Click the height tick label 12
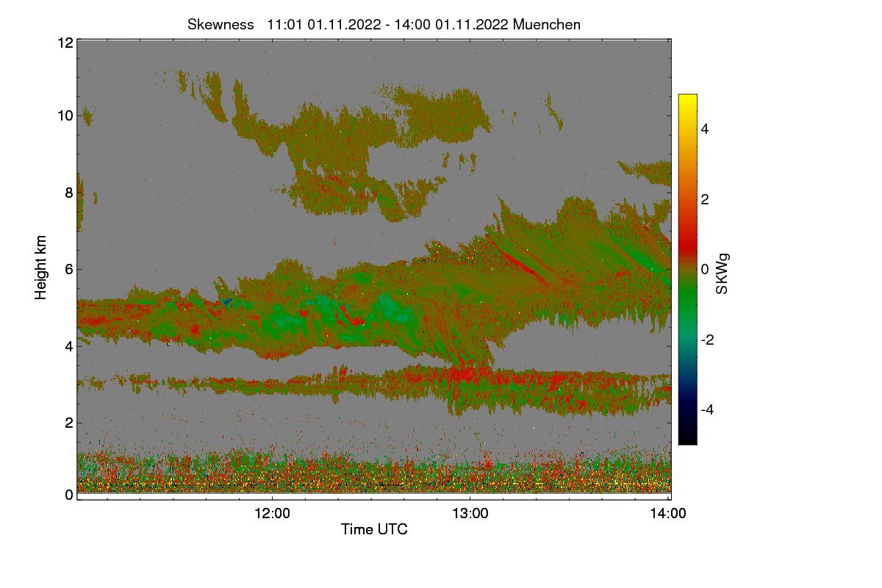The image size is (882, 588). tap(65, 43)
